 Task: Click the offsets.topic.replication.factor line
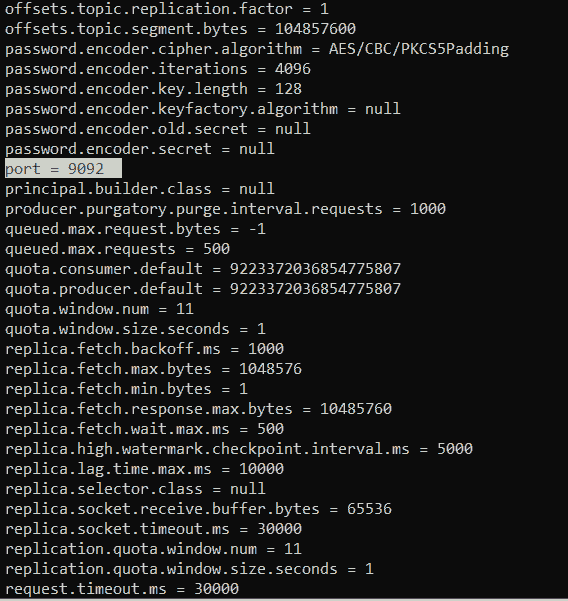[x=167, y=9]
